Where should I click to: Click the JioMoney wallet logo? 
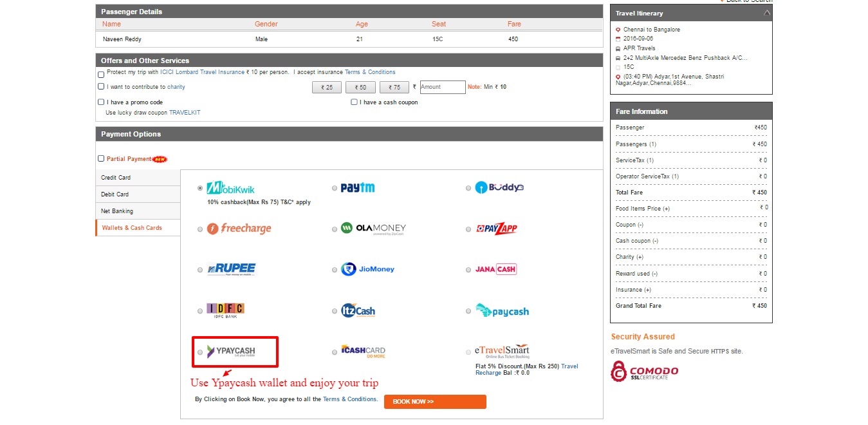(367, 269)
